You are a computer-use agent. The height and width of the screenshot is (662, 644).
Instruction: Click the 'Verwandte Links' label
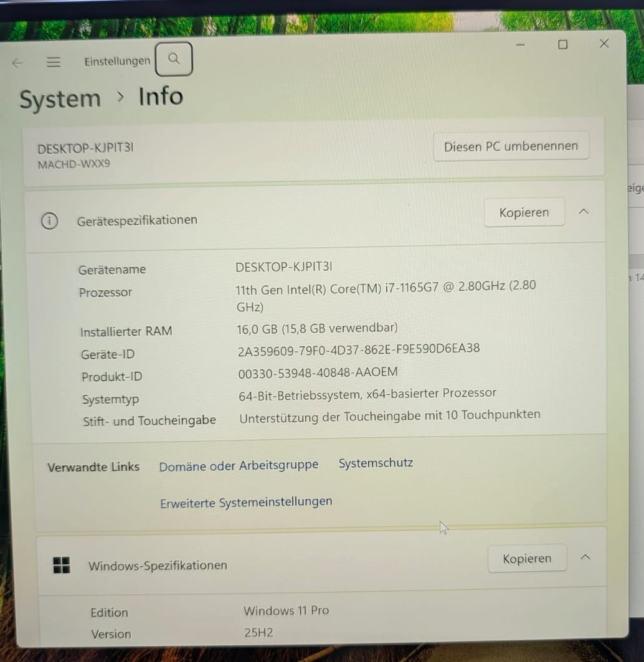point(93,467)
